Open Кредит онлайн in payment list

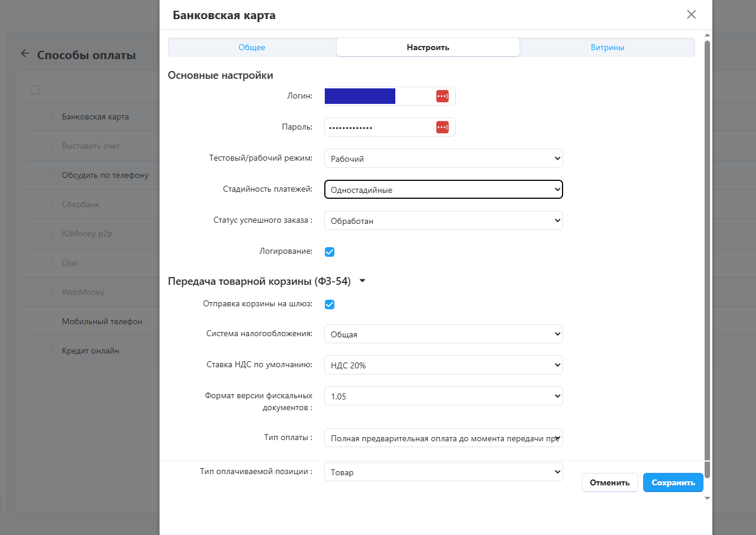(91, 350)
